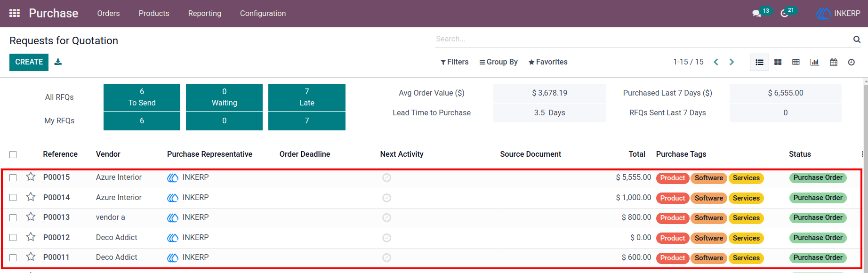The height and width of the screenshot is (273, 868).
Task: Switch to kanban view
Action: tap(778, 62)
